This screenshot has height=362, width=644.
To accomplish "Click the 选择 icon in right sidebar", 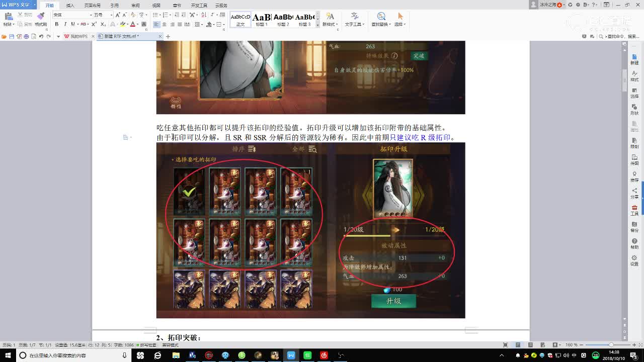I will [x=634, y=93].
